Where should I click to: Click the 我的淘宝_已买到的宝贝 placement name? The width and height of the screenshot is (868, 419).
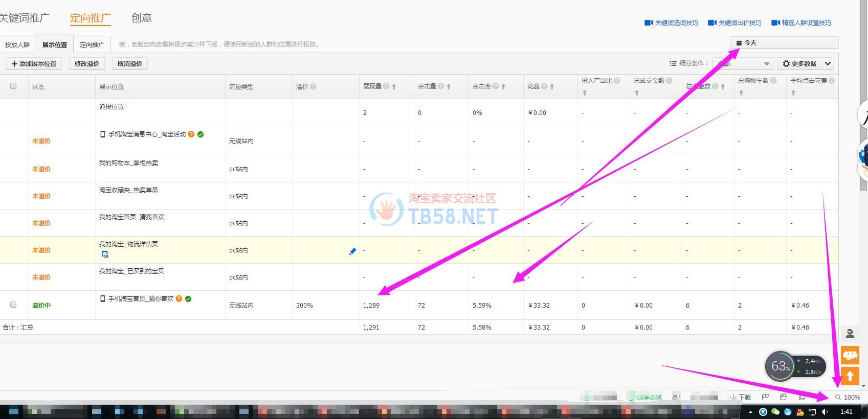(131, 271)
